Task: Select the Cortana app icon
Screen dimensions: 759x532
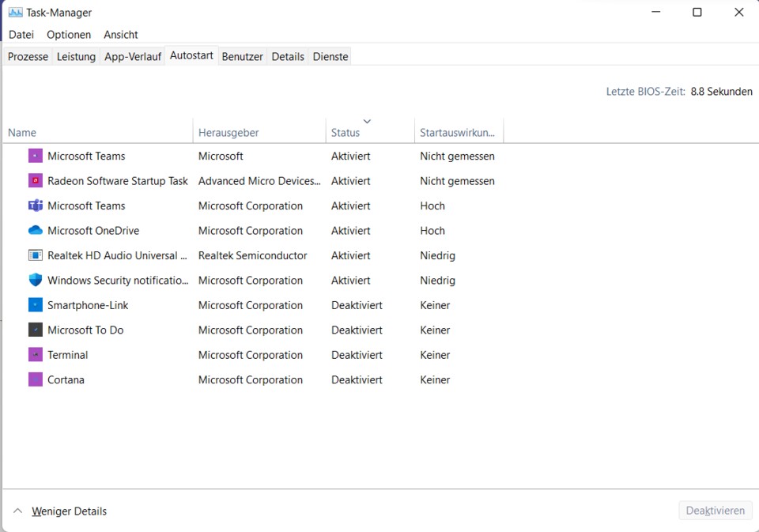Action: click(x=35, y=380)
